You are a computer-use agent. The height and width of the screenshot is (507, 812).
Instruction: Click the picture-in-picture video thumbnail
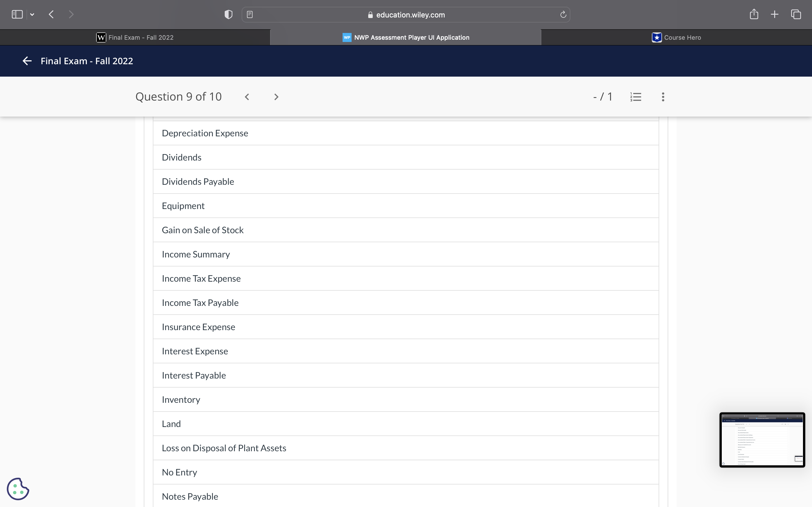click(x=762, y=440)
